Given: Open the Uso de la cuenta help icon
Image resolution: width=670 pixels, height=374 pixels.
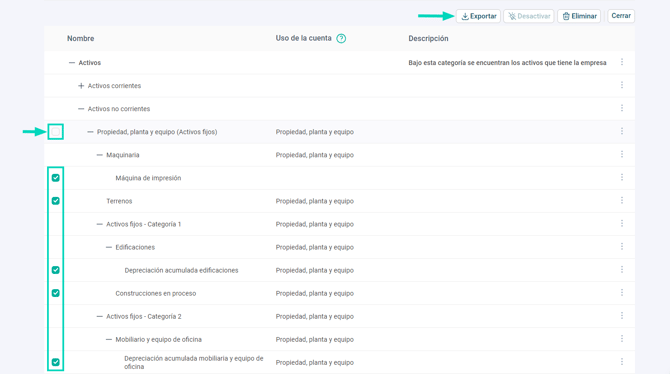Looking at the screenshot, I should tap(341, 38).
